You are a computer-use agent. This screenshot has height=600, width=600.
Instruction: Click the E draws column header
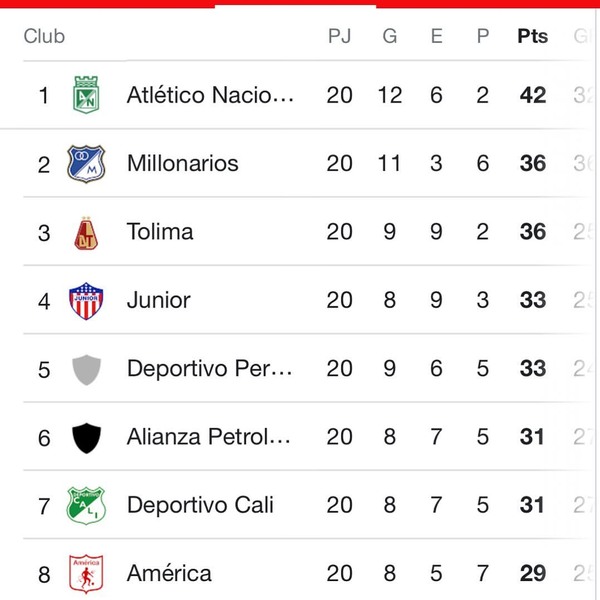pos(437,37)
